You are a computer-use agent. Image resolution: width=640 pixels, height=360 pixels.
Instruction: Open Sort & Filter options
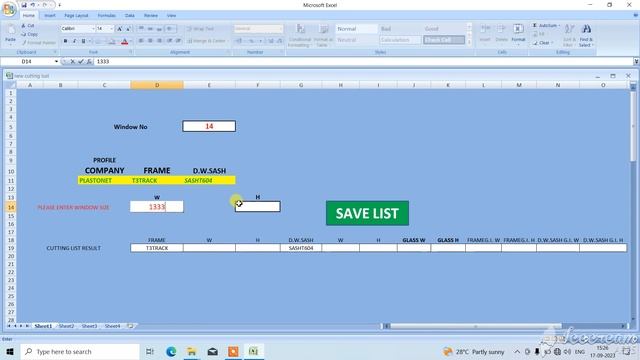569,35
